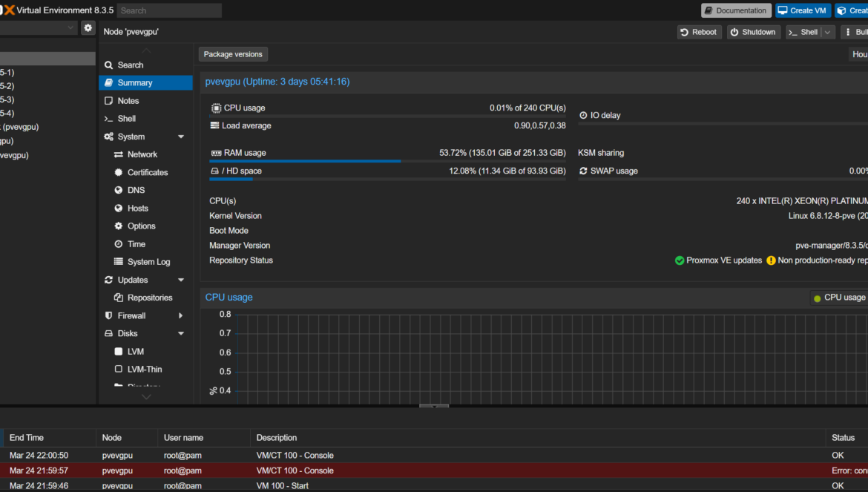The height and width of the screenshot is (492, 868).
Task: Select the '5-2)' tree item
Action: point(47,86)
